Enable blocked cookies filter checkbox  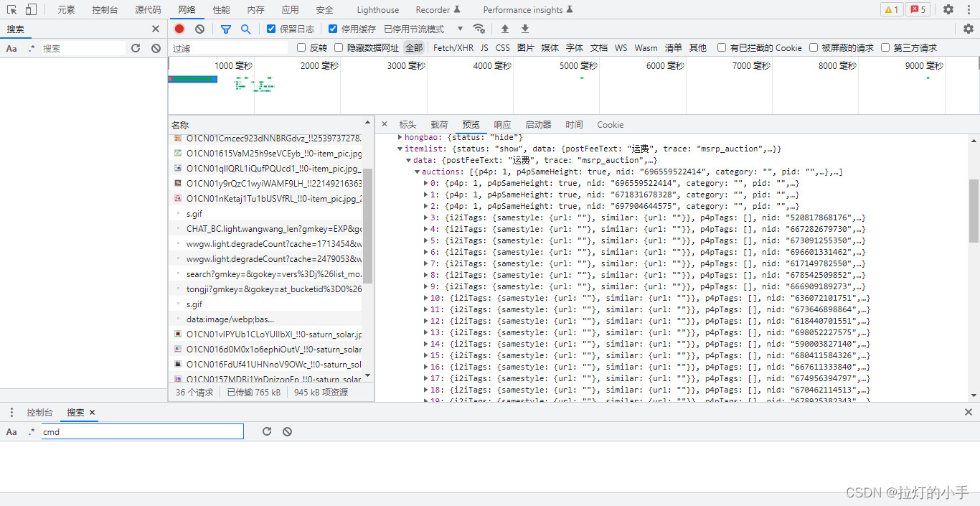(x=722, y=47)
